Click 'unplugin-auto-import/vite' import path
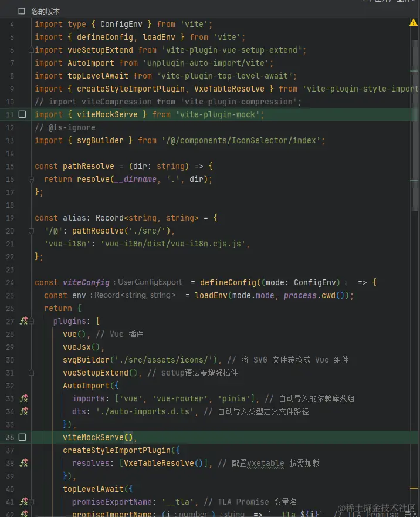This screenshot has width=420, height=517. [x=206, y=63]
